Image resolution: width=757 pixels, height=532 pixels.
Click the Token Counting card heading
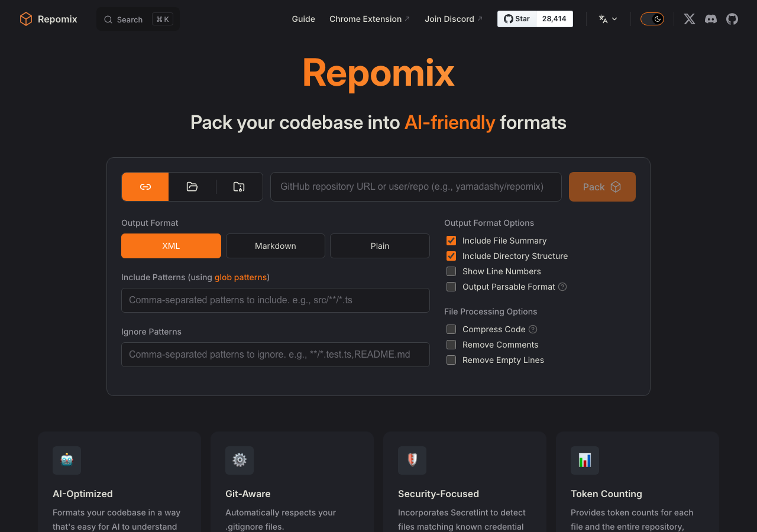pos(606,494)
